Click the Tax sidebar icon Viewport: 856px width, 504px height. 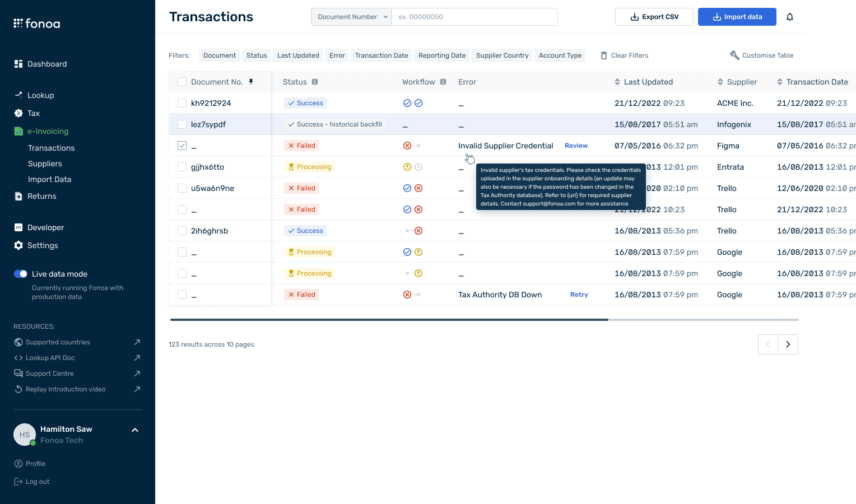[18, 113]
